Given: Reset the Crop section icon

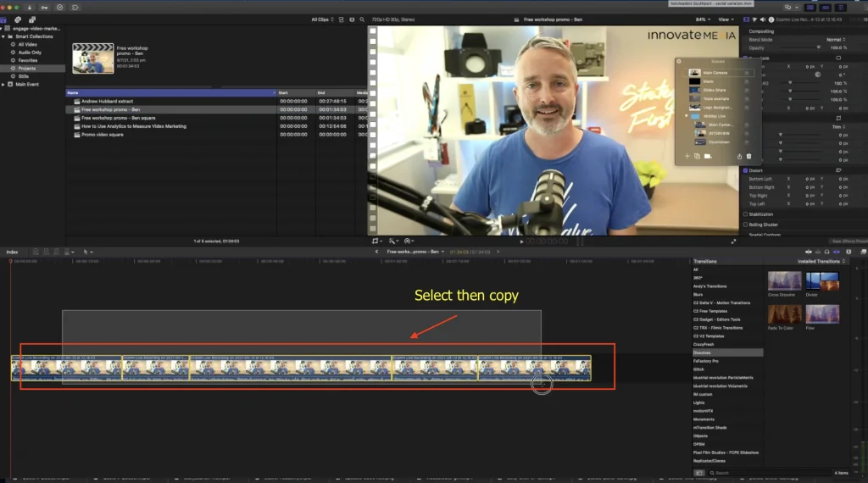Looking at the screenshot, I should (x=838, y=118).
